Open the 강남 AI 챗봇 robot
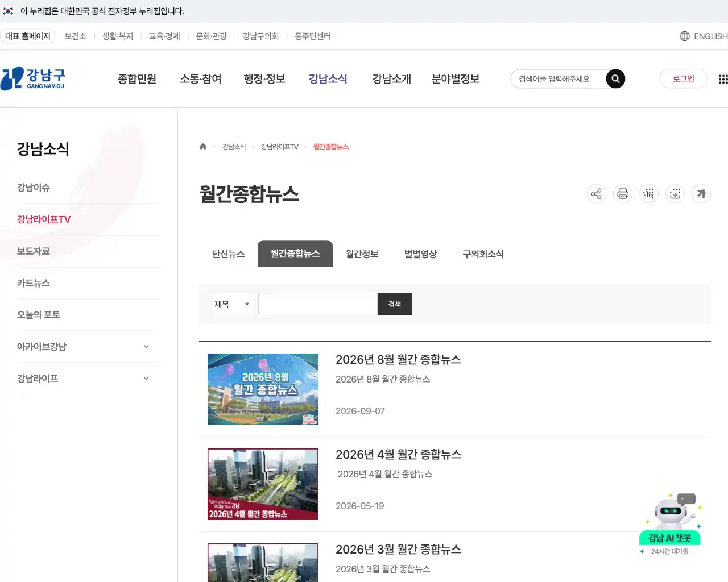 coord(670,524)
